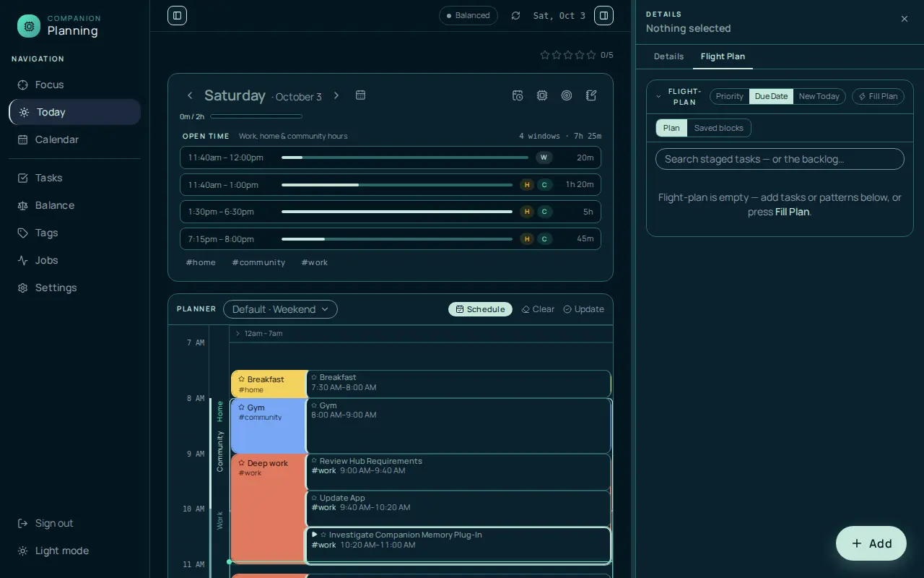Close the Details panel
This screenshot has width=924, height=578.
(905, 19)
